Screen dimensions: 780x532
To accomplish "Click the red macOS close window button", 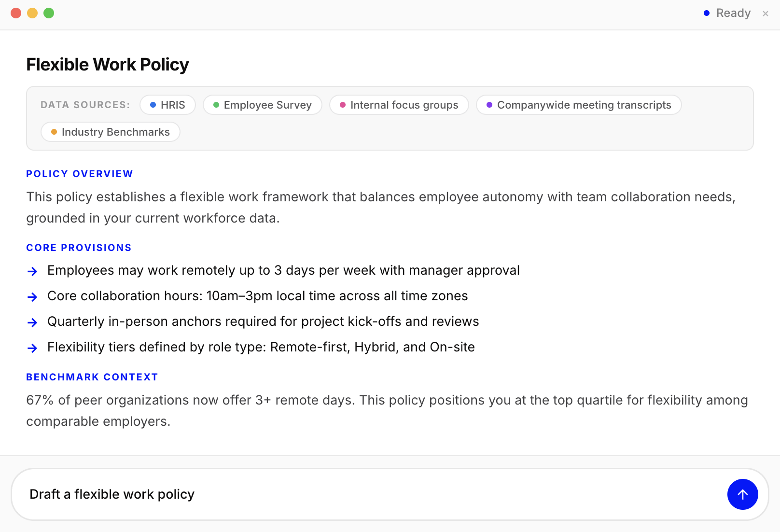I will (16, 13).
